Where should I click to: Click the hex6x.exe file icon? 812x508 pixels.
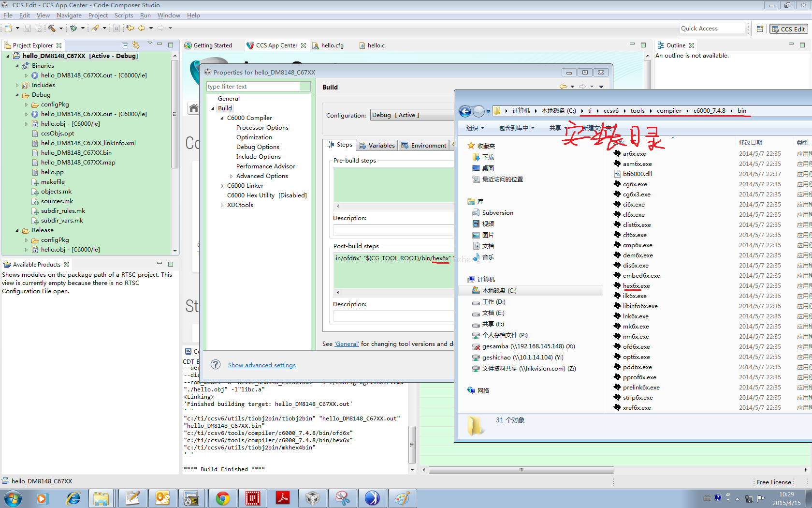tap(617, 285)
